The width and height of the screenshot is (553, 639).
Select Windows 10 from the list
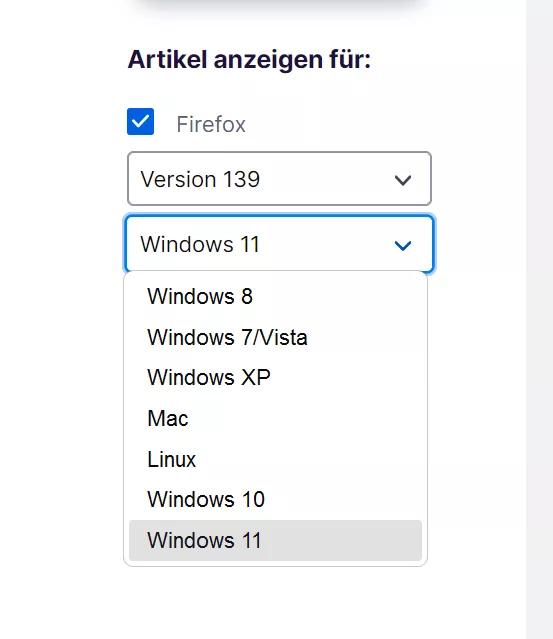tap(275, 499)
